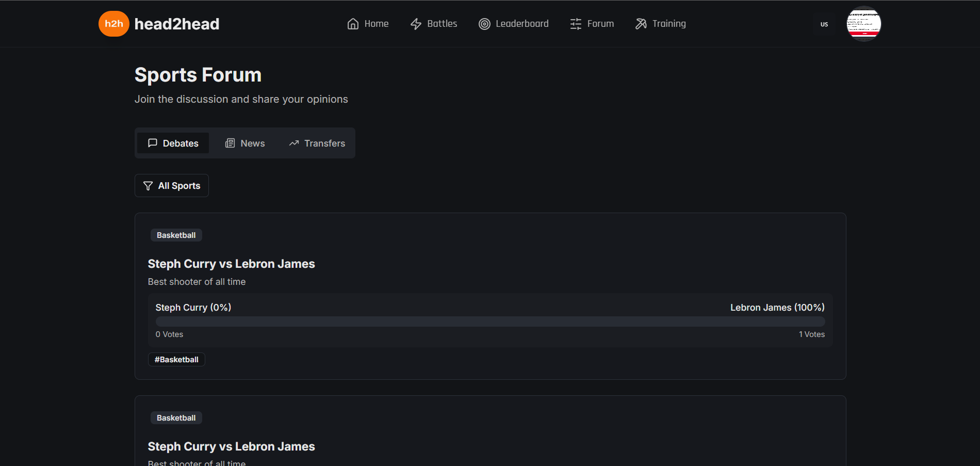Switch to the Transfers tab

click(317, 143)
